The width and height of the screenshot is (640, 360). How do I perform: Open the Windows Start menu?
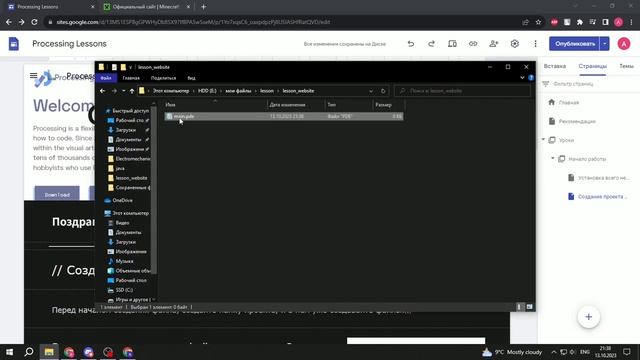coord(9,352)
